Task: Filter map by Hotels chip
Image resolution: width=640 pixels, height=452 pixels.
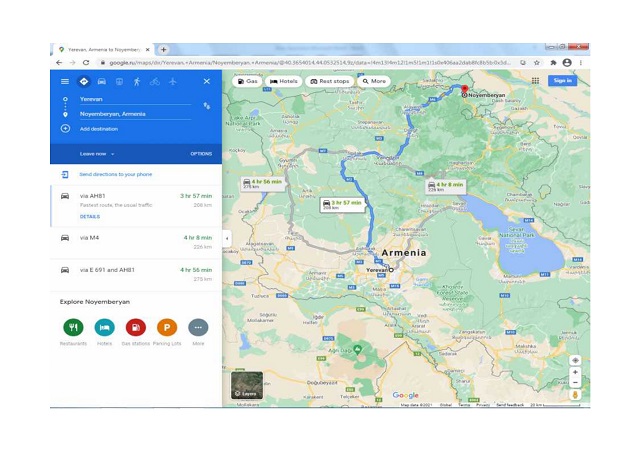Action: (284, 81)
